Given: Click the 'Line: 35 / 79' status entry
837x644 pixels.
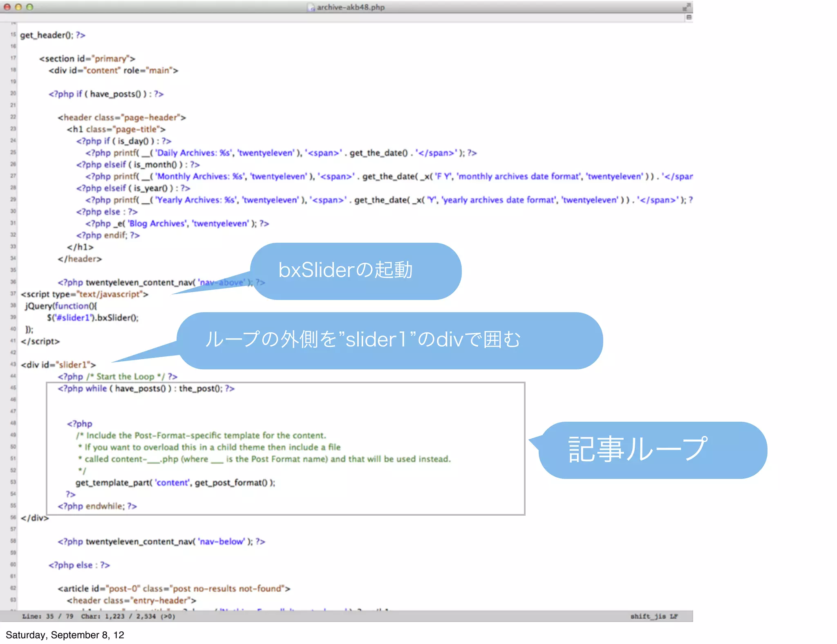Looking at the screenshot, I should tap(48, 616).
